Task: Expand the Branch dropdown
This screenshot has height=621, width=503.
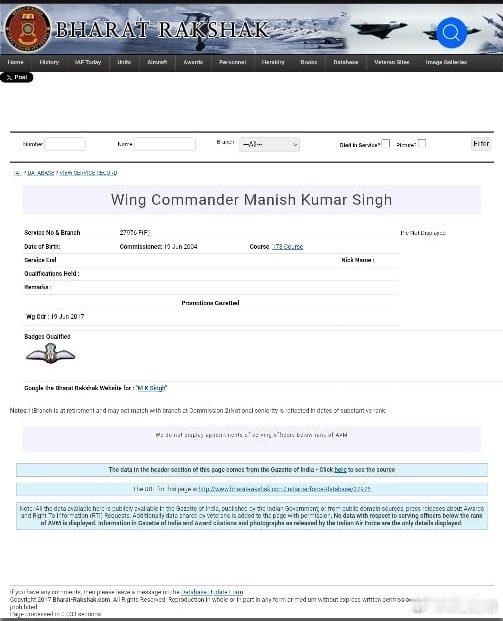Action: [x=269, y=145]
